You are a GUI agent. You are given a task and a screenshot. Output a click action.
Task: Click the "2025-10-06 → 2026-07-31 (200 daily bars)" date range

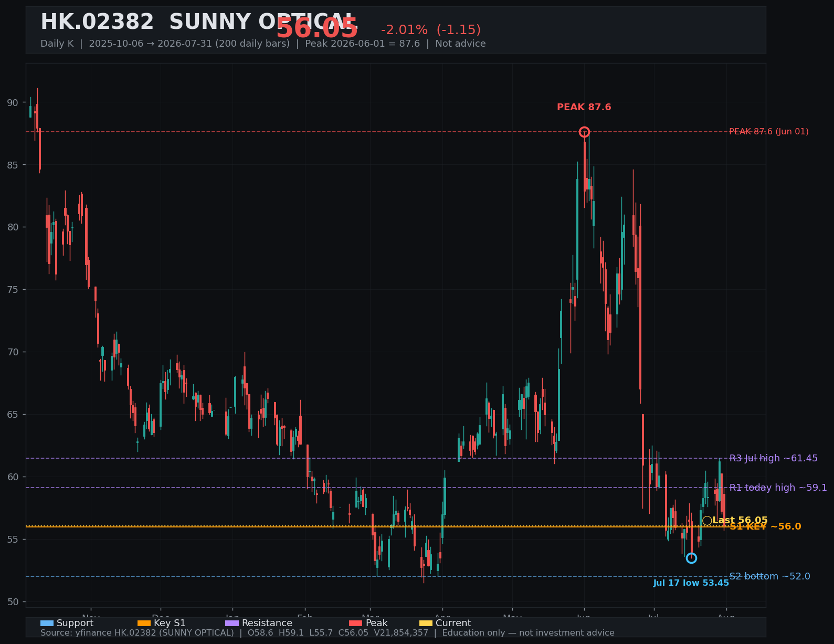189,44
